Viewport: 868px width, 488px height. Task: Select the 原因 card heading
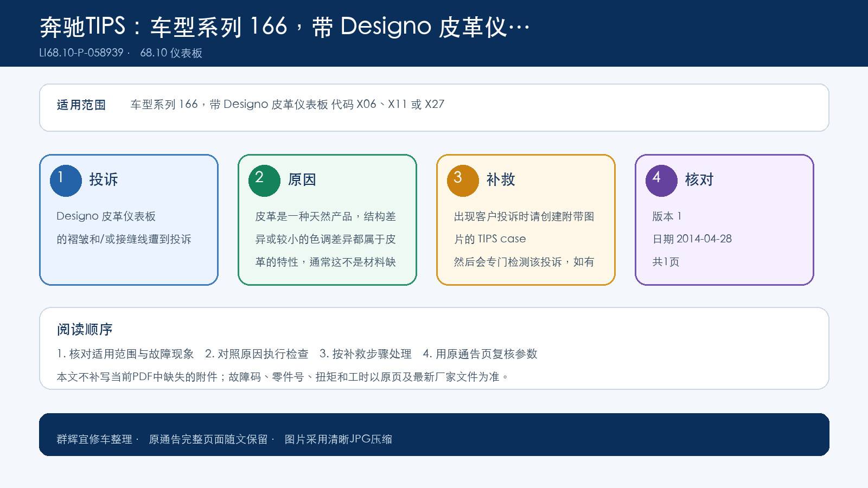(x=302, y=179)
